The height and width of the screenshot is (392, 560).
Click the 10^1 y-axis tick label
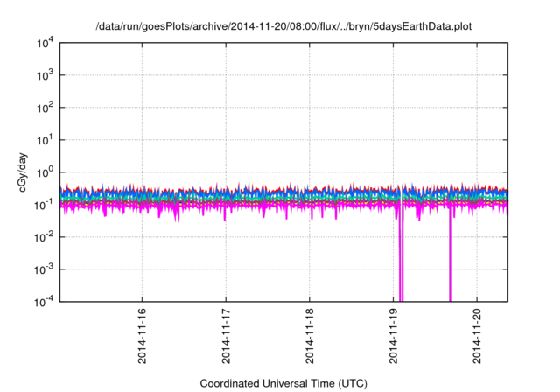pos(45,141)
